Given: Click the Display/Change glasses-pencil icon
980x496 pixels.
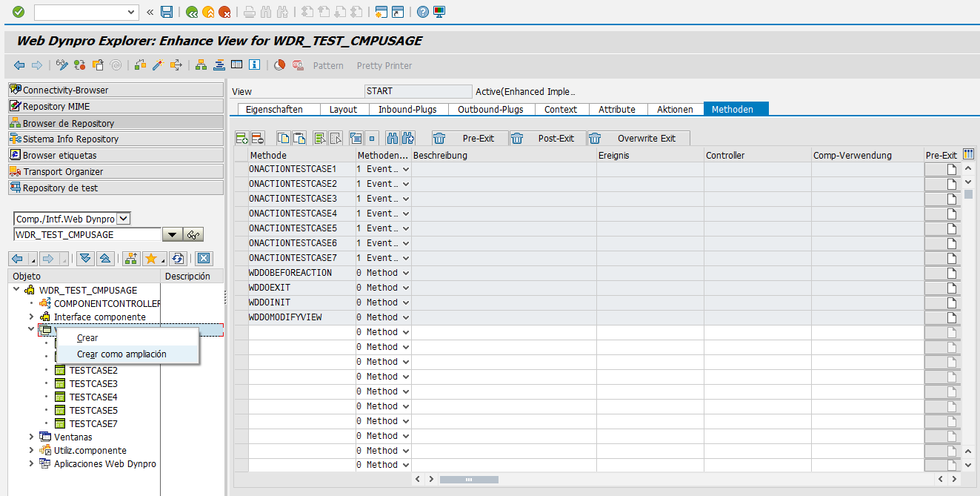Looking at the screenshot, I should (62, 65).
